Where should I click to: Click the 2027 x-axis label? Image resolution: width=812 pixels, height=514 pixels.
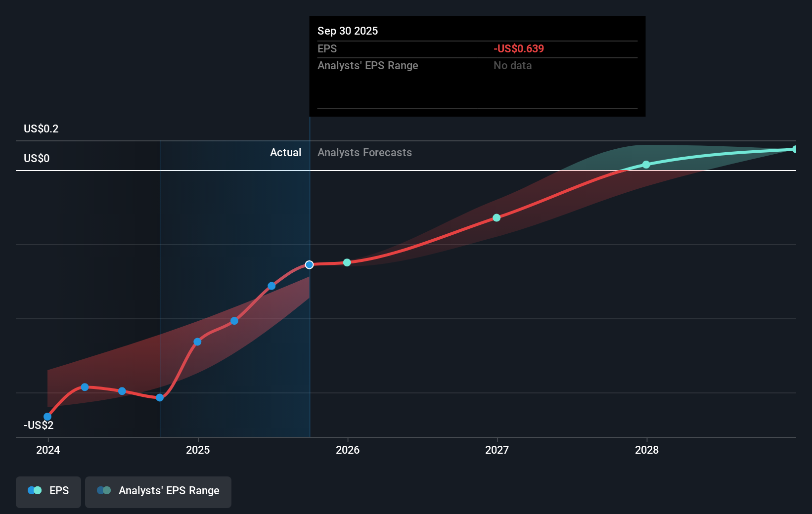[x=497, y=450]
